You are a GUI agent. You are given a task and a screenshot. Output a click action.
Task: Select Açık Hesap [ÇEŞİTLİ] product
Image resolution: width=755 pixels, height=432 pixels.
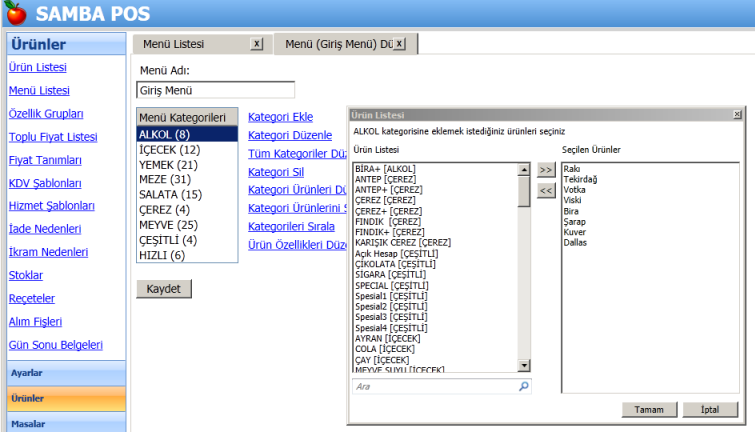[x=397, y=253]
